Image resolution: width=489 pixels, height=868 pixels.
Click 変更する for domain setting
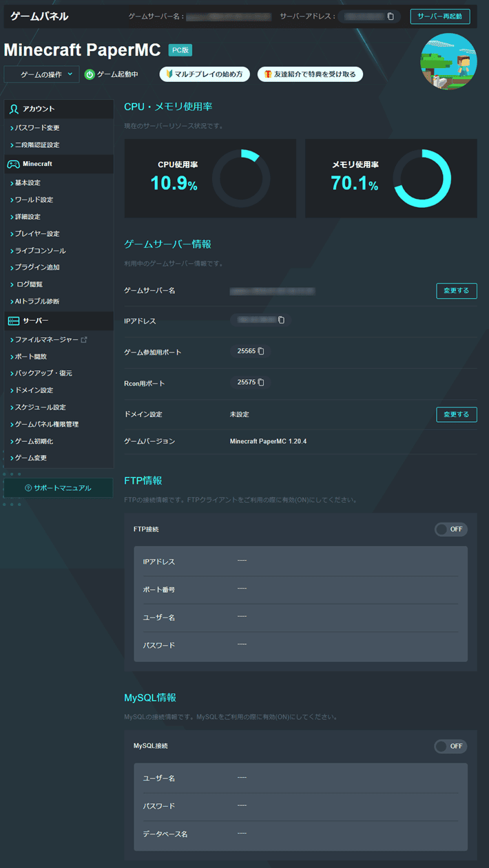click(x=456, y=414)
